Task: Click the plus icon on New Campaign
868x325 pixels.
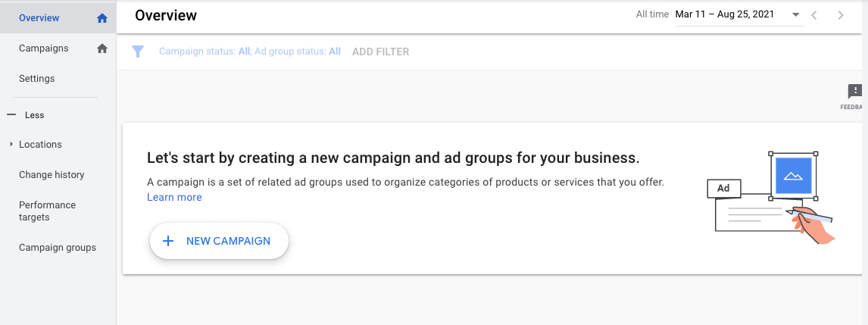Action: [168, 241]
